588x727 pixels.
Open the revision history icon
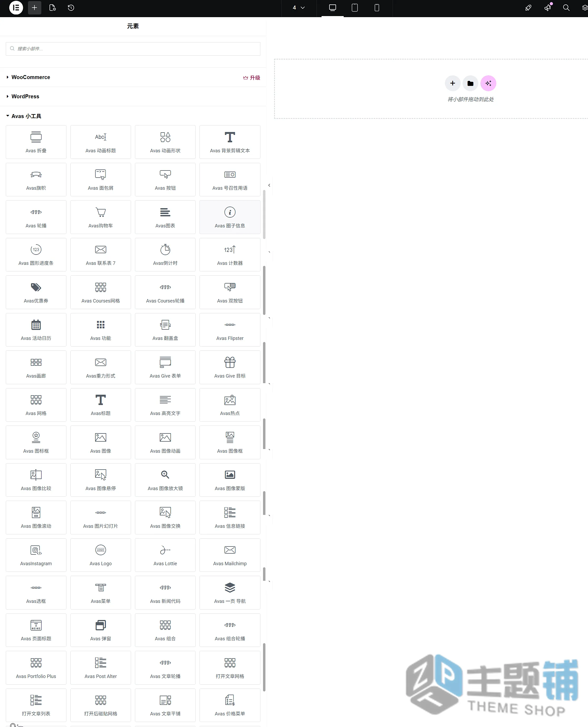coord(71,8)
